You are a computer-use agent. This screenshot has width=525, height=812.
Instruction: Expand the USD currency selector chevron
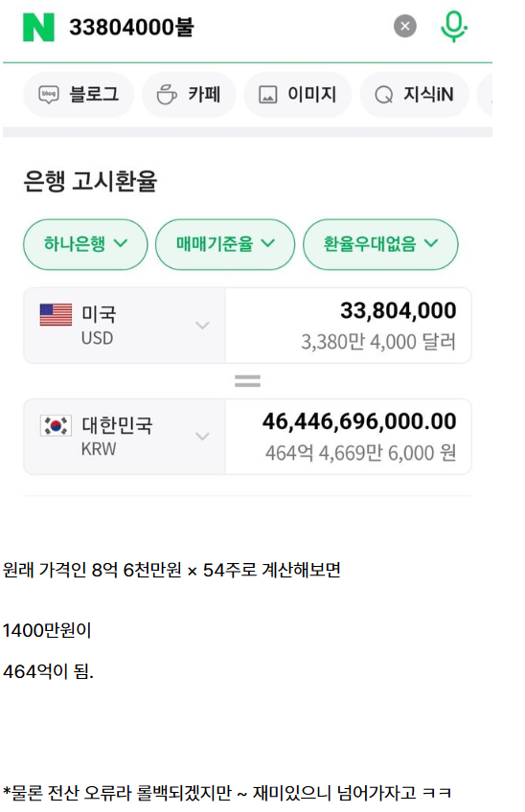(202, 326)
